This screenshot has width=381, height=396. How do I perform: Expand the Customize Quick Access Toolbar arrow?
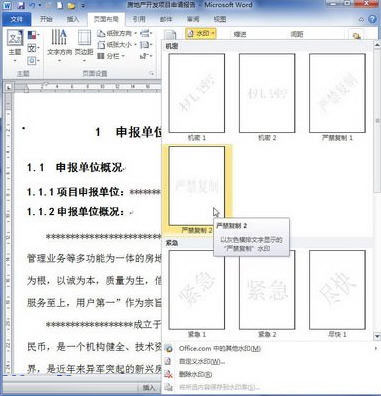[83, 6]
